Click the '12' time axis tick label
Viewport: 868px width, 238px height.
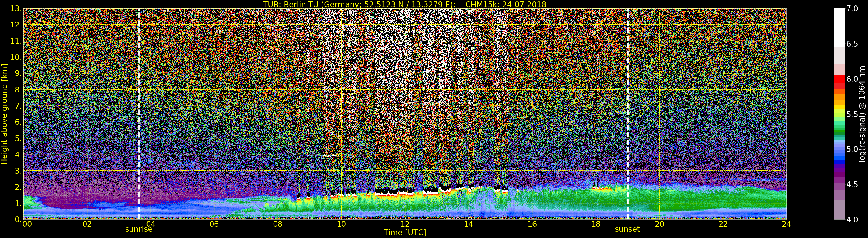405,224
